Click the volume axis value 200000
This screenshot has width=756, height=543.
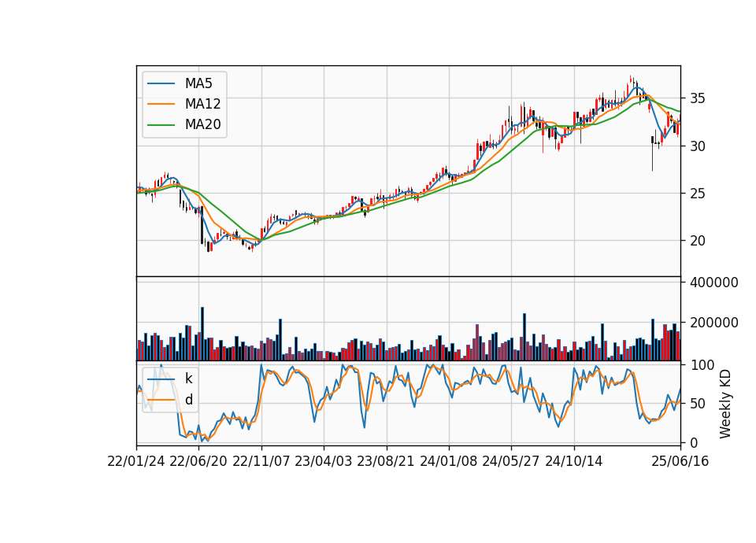714,323
